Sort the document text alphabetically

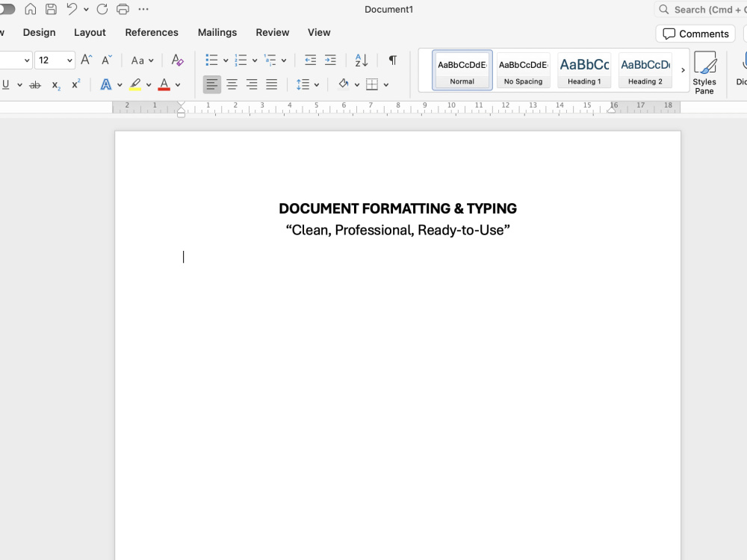361,60
